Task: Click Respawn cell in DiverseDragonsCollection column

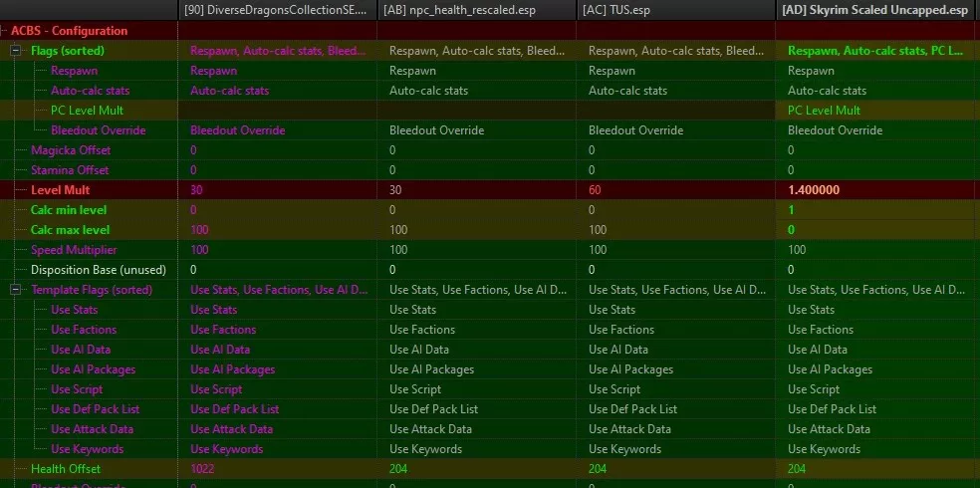Action: [214, 71]
